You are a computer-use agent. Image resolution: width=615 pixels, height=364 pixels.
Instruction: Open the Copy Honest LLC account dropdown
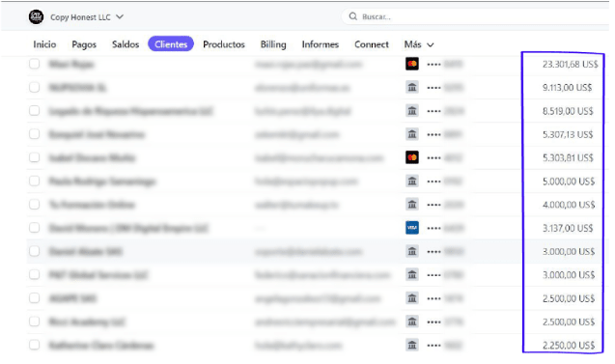click(87, 16)
